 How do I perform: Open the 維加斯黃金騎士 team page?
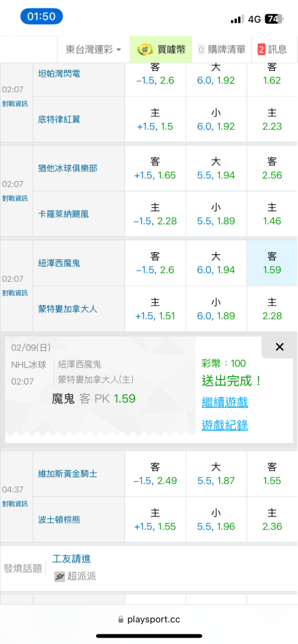click(x=68, y=473)
